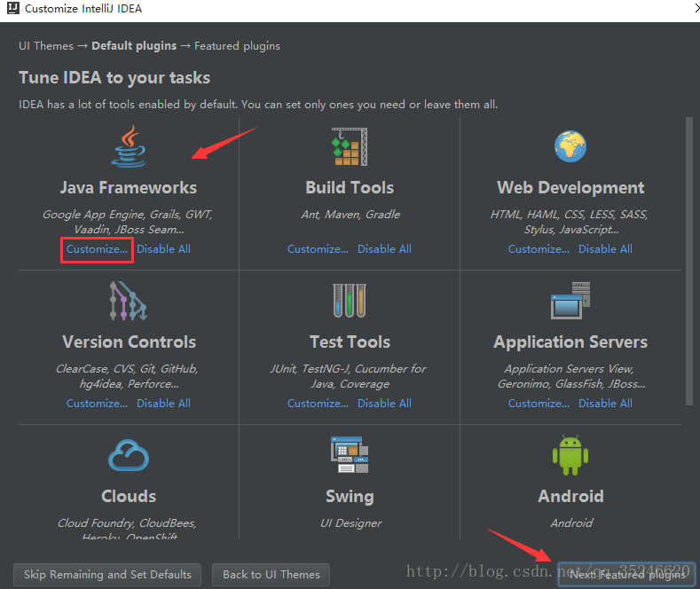Click the Test Tools test tubes icon
The width and height of the screenshot is (700, 589).
coord(350,301)
